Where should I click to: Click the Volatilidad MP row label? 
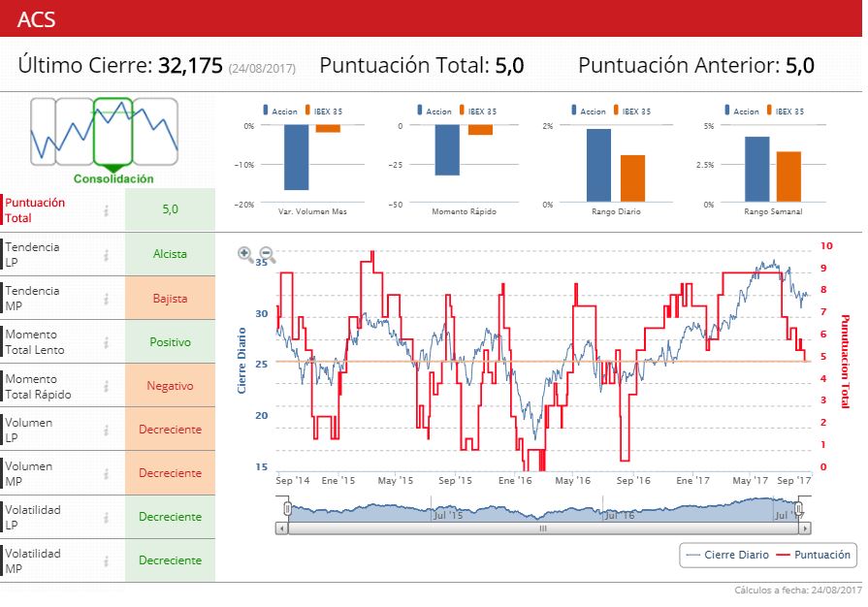(x=33, y=560)
